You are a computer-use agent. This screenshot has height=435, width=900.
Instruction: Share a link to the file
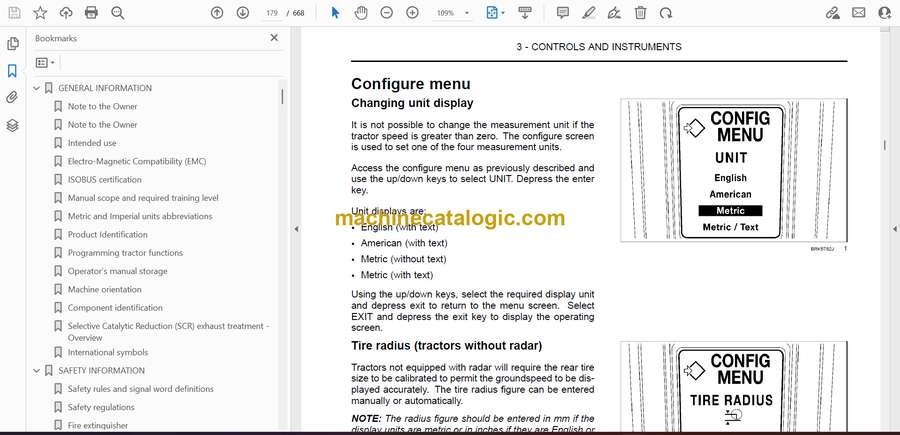pyautogui.click(x=833, y=13)
